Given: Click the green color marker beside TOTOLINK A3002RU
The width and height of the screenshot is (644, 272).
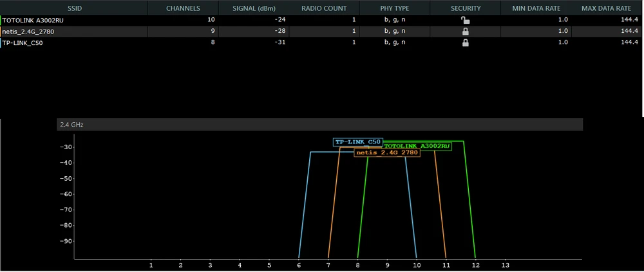Looking at the screenshot, I should [1, 21].
